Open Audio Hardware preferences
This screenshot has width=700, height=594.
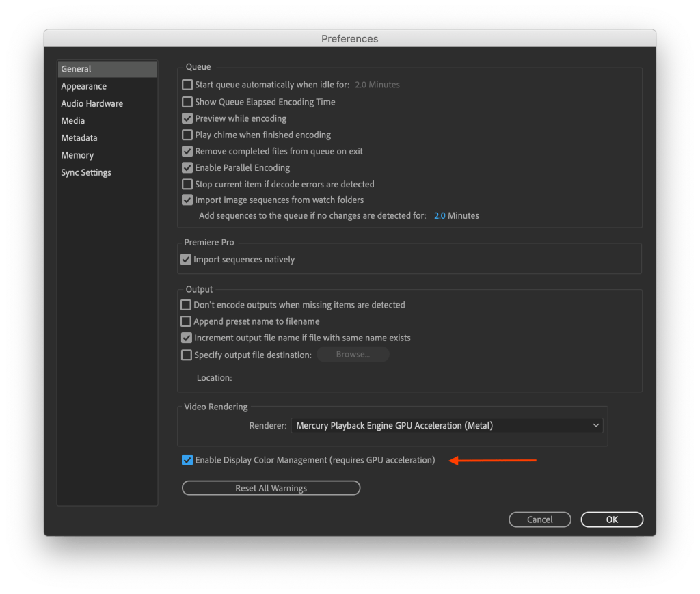click(92, 103)
